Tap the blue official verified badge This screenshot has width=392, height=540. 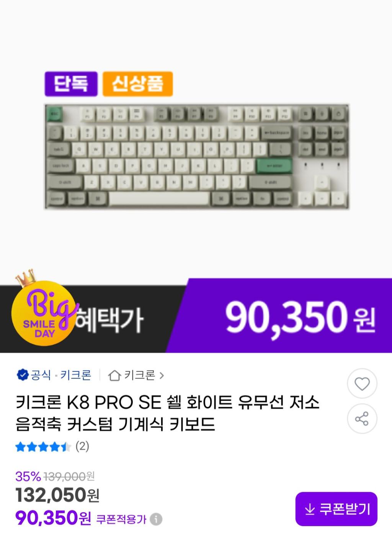pyautogui.click(x=23, y=375)
